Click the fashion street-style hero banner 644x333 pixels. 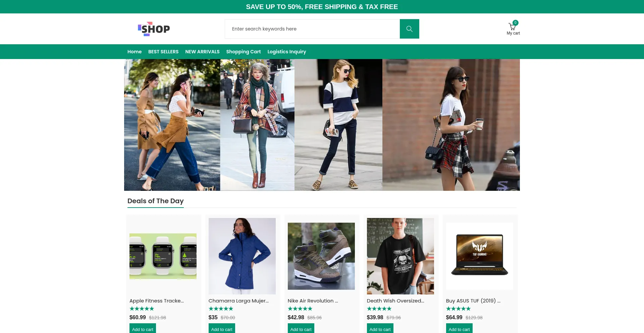point(322,125)
